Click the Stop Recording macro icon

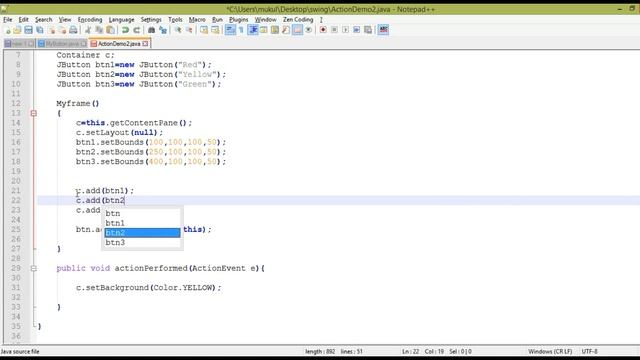click(334, 30)
